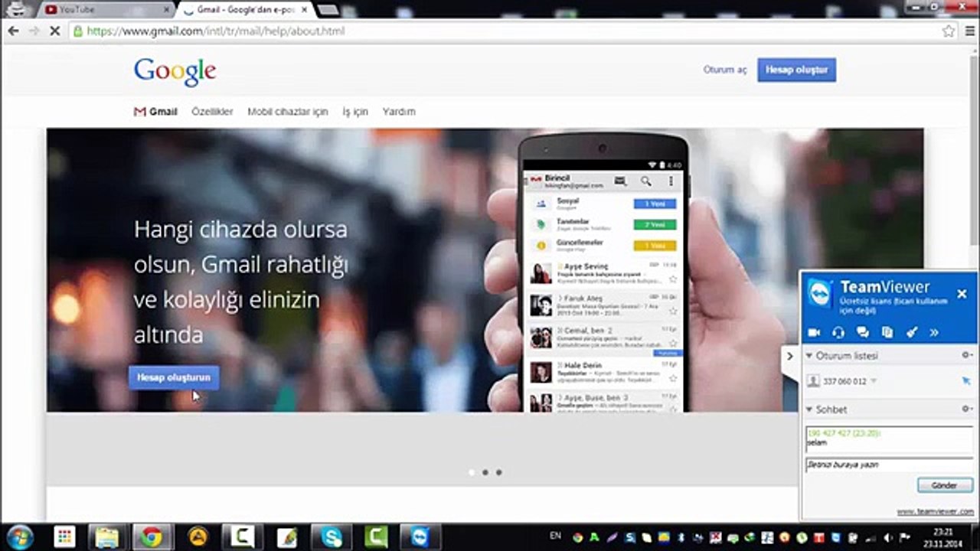The width and height of the screenshot is (980, 551).
Task: Click the top Hesap oluştur button
Action: pos(797,70)
